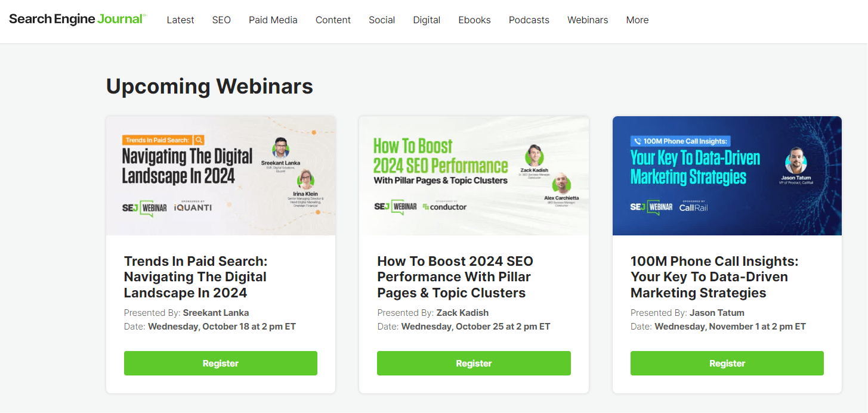Click the SEJ Webinar logo on iQuanti banner
868x413 pixels.
pos(144,207)
